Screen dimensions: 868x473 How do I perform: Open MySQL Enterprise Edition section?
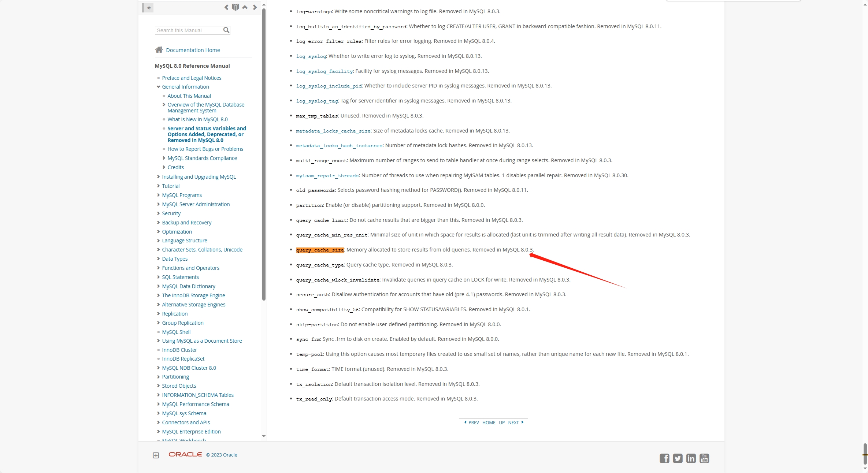191,432
